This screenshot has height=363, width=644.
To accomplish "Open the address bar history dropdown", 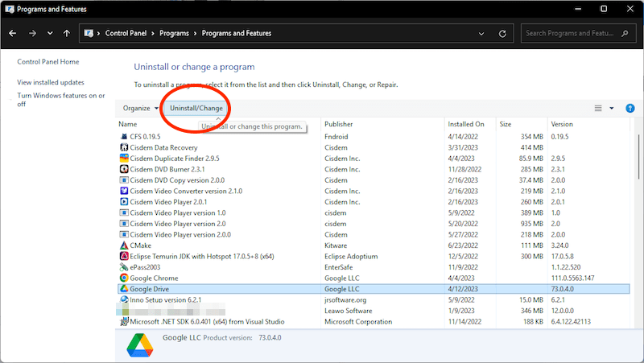I will click(481, 34).
